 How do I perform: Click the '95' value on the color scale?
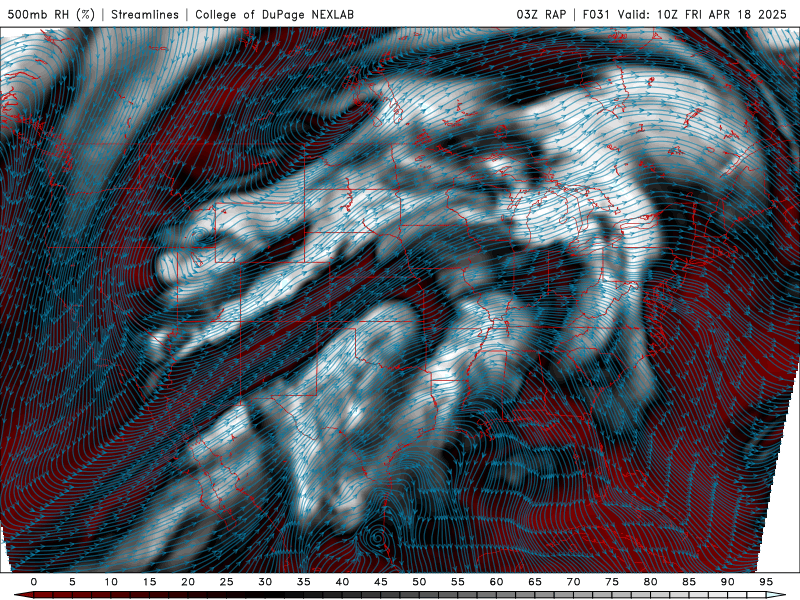click(766, 582)
